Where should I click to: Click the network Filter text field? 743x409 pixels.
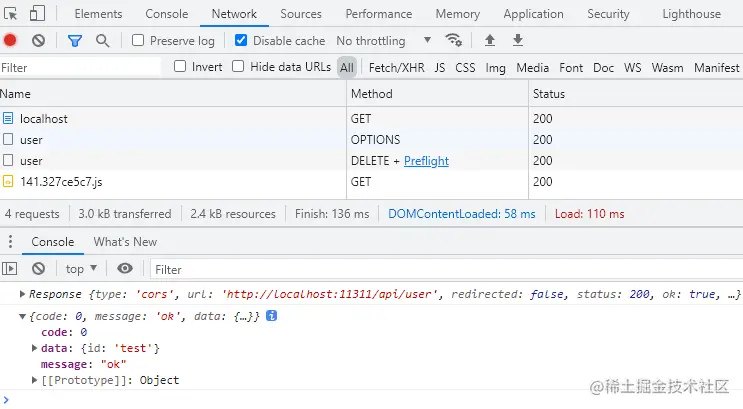pyautogui.click(x=80, y=67)
